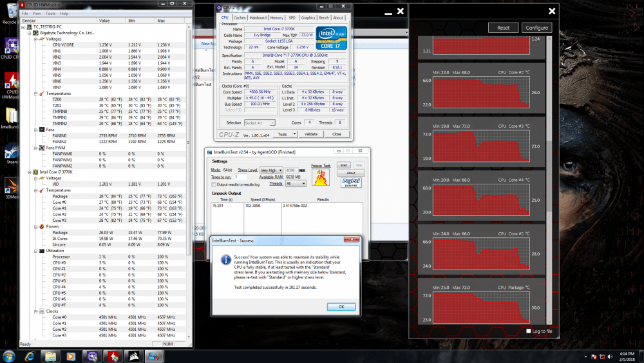Switch to the Caches tab in CPU-Z

(240, 17)
